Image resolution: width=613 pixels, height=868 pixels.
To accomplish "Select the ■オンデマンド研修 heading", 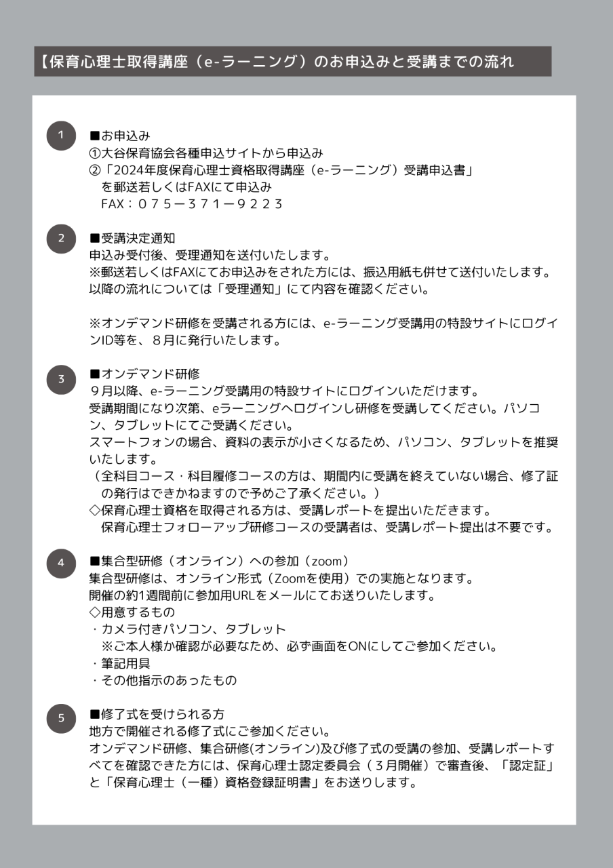I will [144, 374].
